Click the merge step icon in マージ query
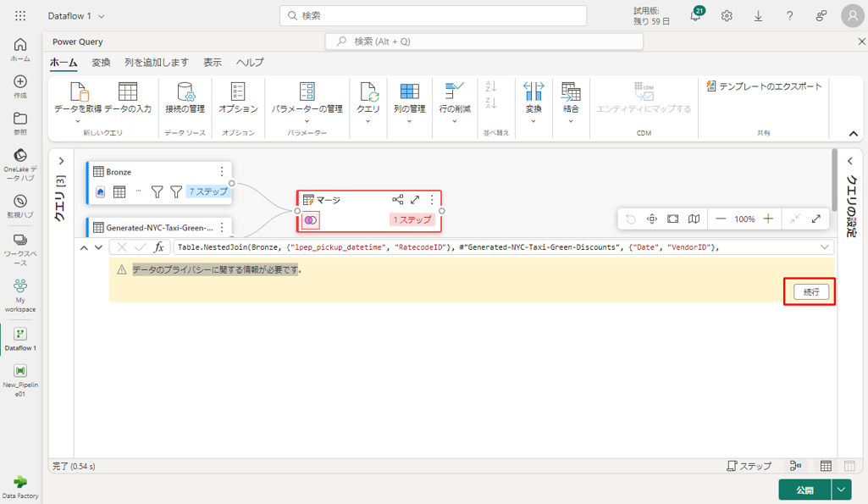 pos(311,220)
